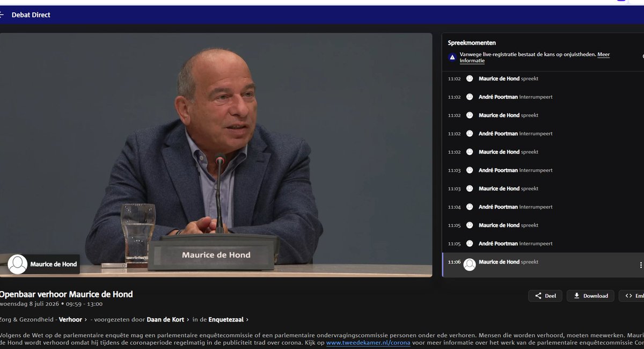Jump to 11:04 André Poortman interrumpeert moment

(543, 207)
